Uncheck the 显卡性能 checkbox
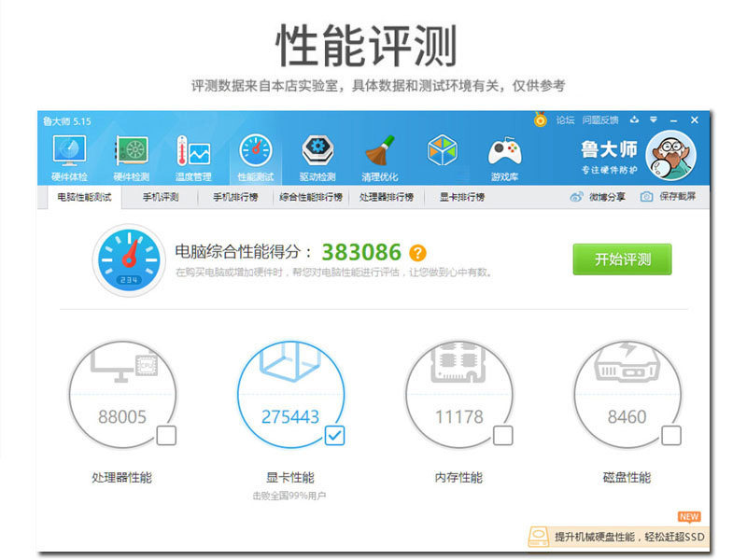 (x=334, y=435)
